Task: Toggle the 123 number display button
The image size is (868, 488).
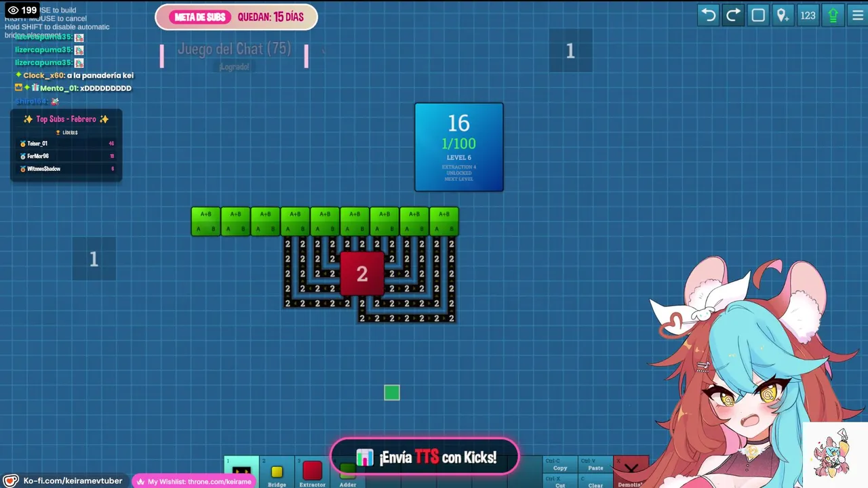Action: pos(808,15)
